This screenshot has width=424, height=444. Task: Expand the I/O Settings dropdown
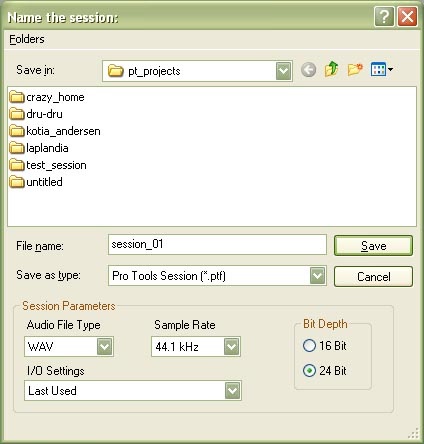232,390
